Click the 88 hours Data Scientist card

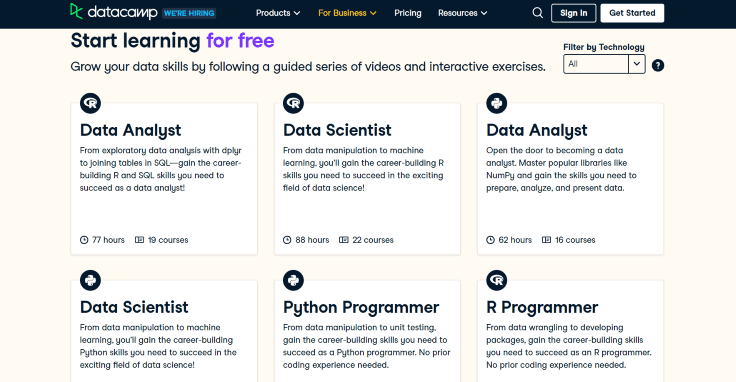(x=367, y=179)
